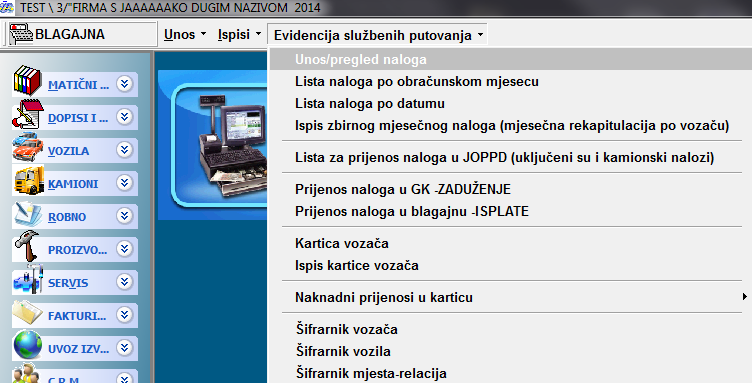Select the globe icon beside UVOZ IZV...

coord(28,345)
